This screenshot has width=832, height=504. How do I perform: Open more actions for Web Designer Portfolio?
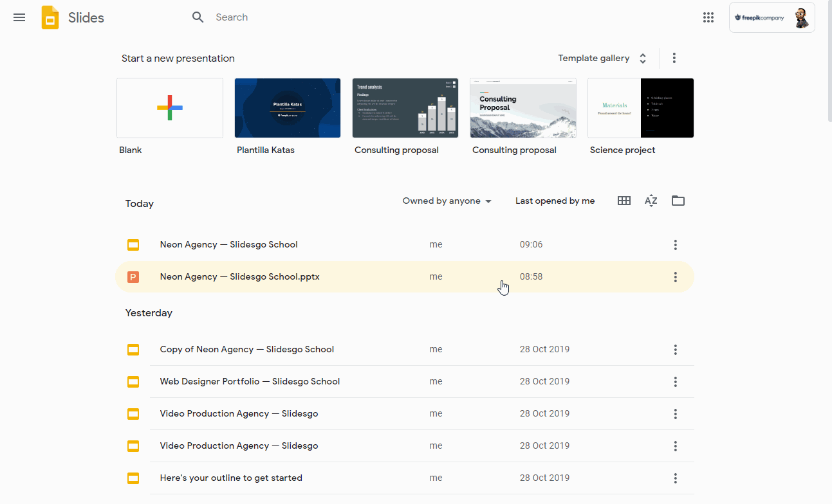(675, 382)
